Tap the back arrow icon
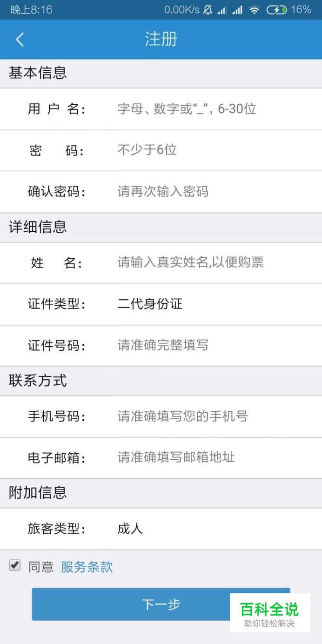The width and height of the screenshot is (322, 644). tap(20, 40)
